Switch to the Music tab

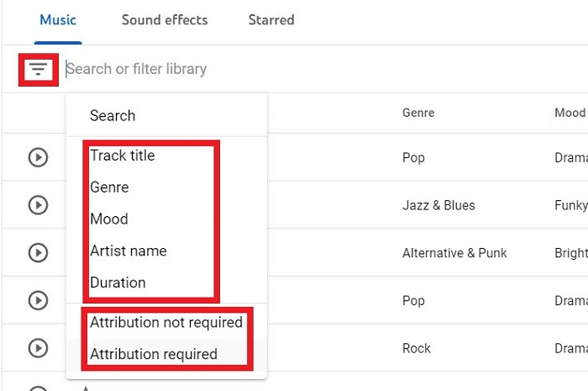tap(58, 19)
